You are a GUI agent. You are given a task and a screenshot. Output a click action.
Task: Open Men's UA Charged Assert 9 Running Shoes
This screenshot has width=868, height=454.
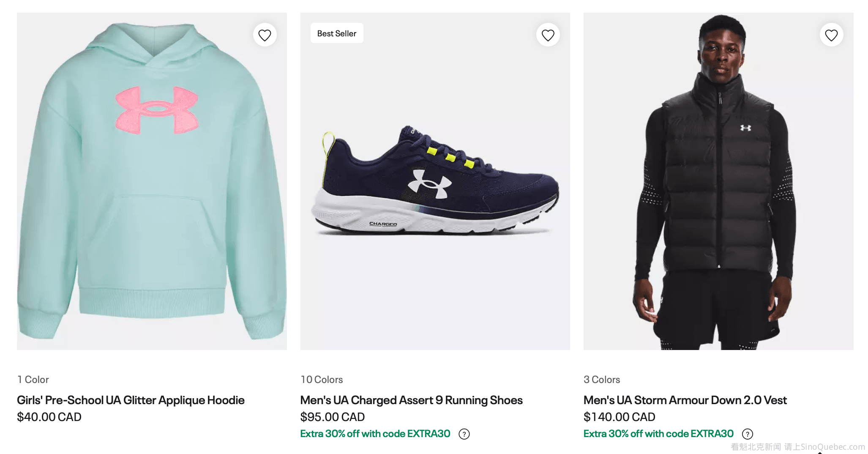tap(411, 400)
